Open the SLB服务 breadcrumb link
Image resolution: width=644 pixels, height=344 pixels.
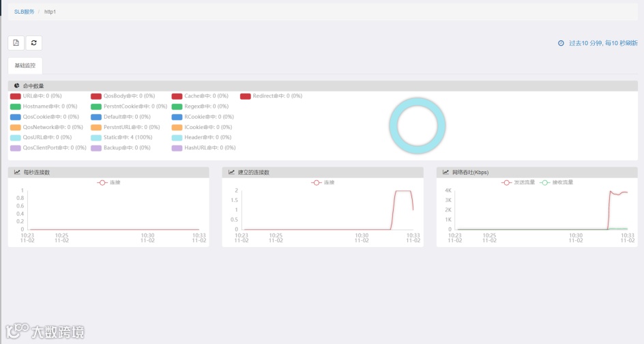pos(25,12)
